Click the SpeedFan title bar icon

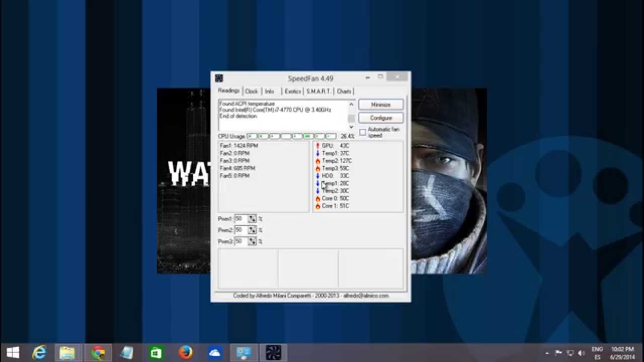(x=219, y=78)
